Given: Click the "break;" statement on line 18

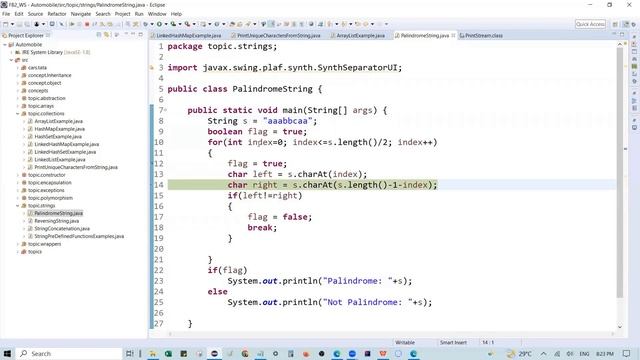Looking at the screenshot, I should tap(262, 227).
